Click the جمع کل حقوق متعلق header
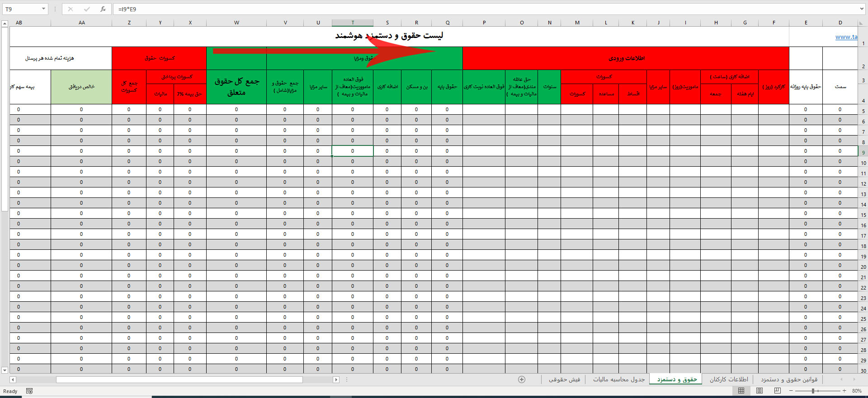Viewport: 868px width, 398px height. 236,87
